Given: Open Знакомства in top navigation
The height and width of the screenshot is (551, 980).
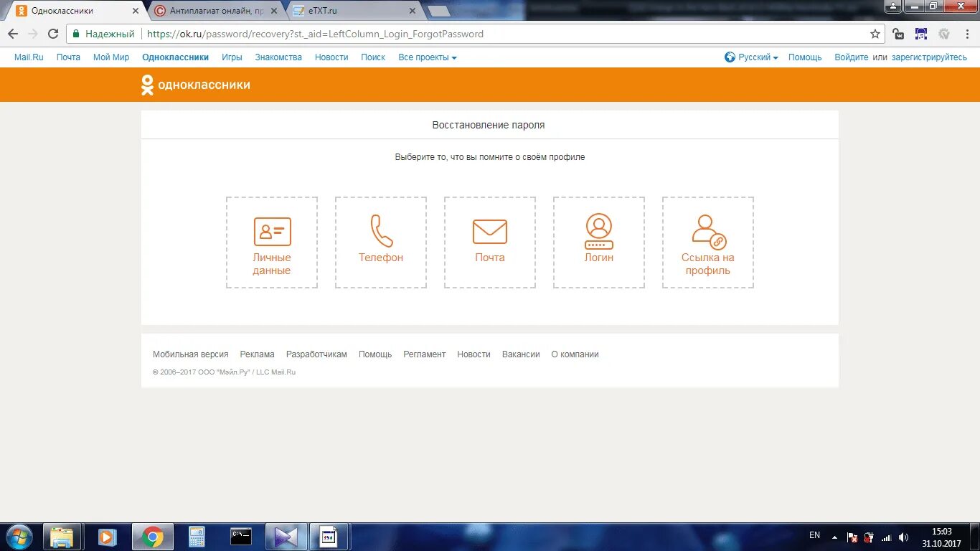Looking at the screenshot, I should coord(278,57).
